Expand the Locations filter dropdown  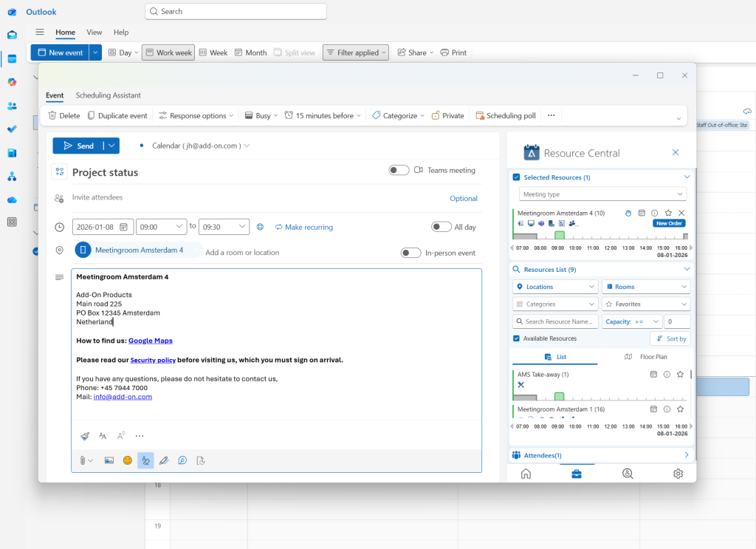(555, 287)
